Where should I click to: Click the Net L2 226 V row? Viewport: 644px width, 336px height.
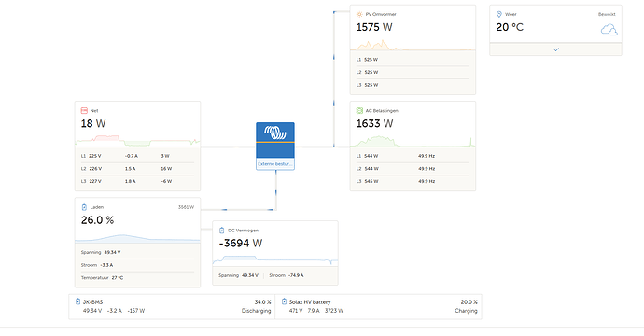[137, 169]
